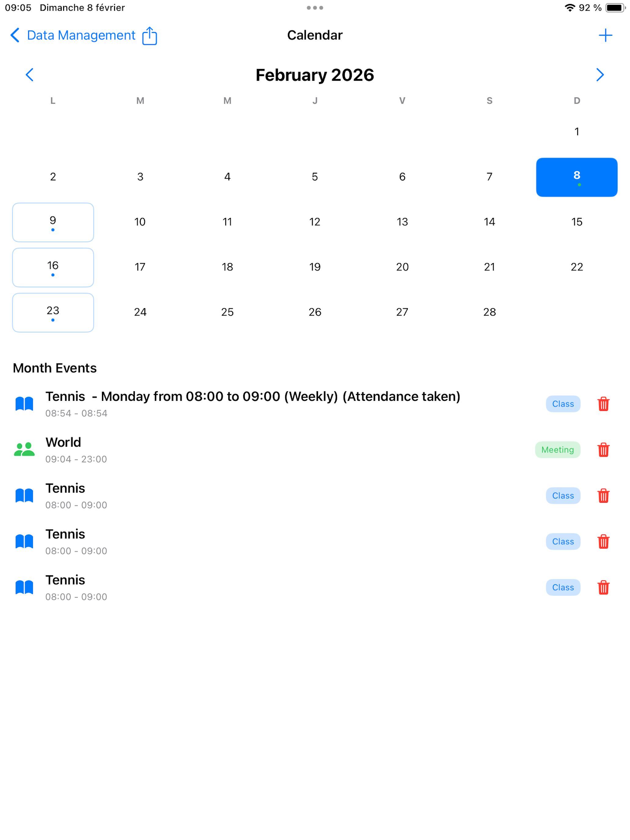
Task: Open the World event title
Action: click(63, 442)
